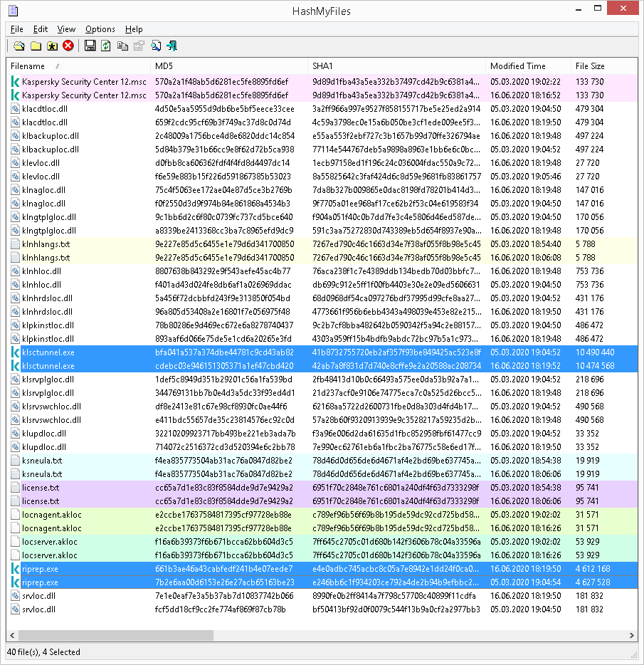Click the DLL icon of klupdloc.dll with MD5 32210209...
The width and height of the screenshot is (644, 665).
coord(15,434)
